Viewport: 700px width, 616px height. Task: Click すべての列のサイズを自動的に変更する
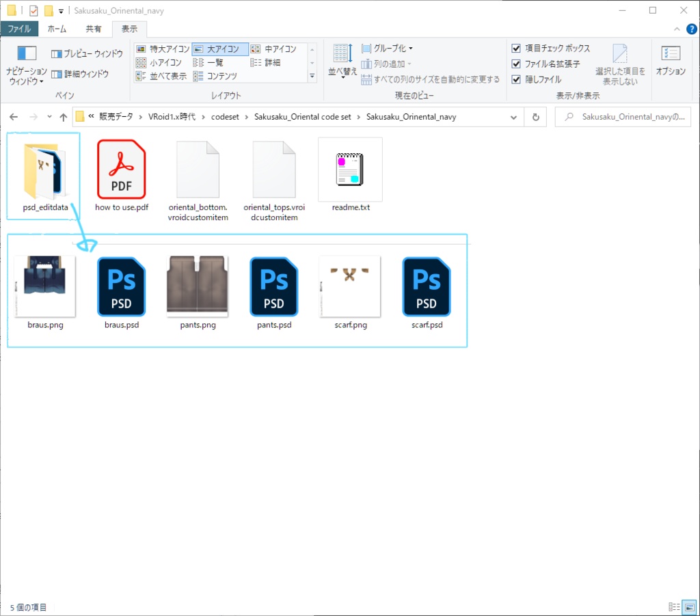[x=431, y=79]
